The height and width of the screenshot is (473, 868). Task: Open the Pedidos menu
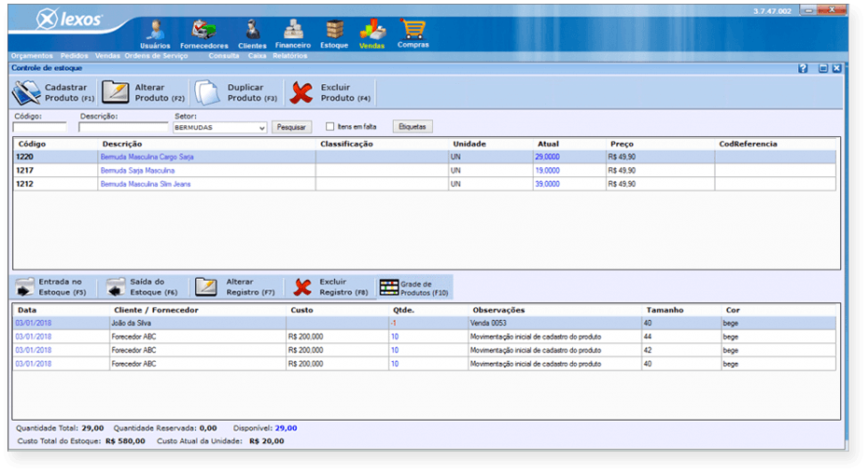coord(74,56)
